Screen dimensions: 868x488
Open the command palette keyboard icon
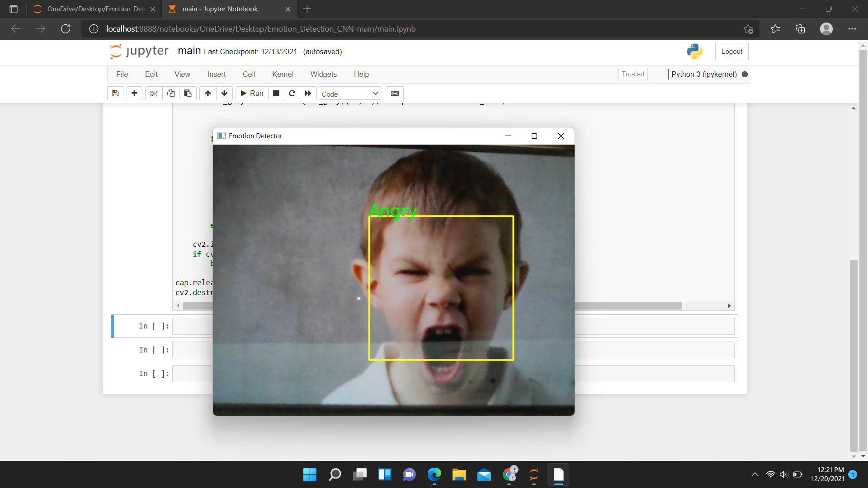coord(394,93)
